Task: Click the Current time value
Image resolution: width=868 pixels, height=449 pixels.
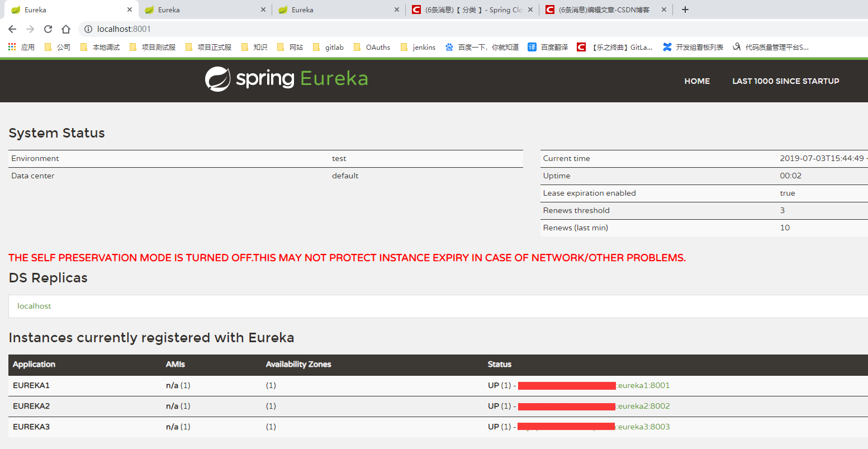Action: [823, 158]
